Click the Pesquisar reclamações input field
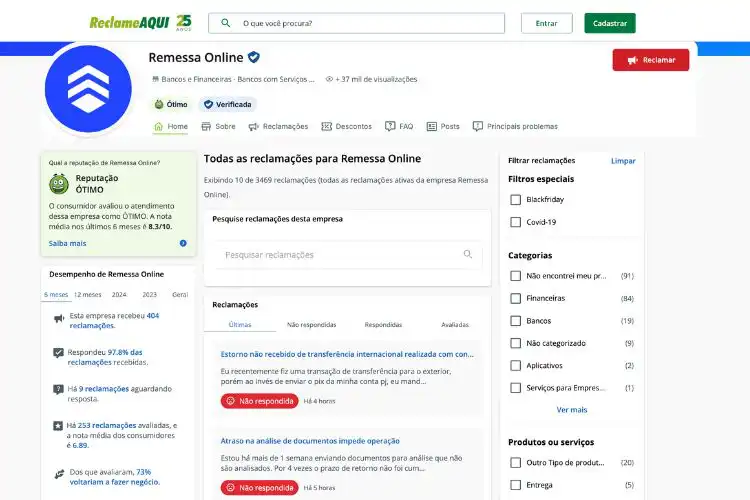The width and height of the screenshot is (750, 500). (x=348, y=255)
